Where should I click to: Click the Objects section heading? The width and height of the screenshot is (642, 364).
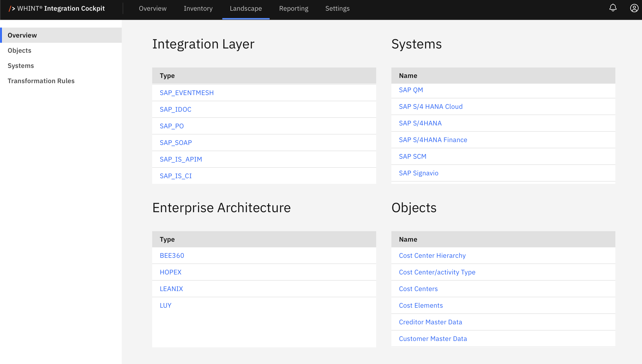click(414, 208)
